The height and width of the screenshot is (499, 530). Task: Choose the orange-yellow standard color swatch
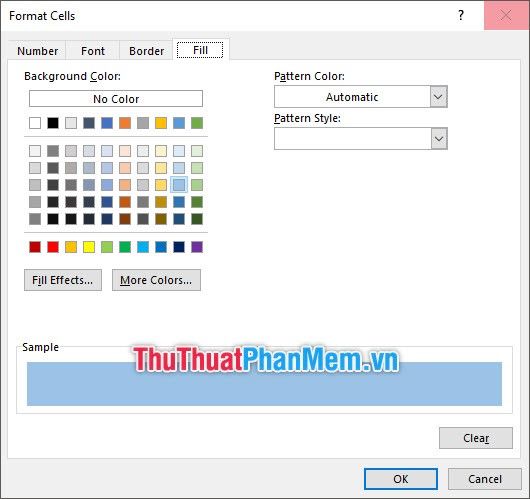pyautogui.click(x=71, y=247)
